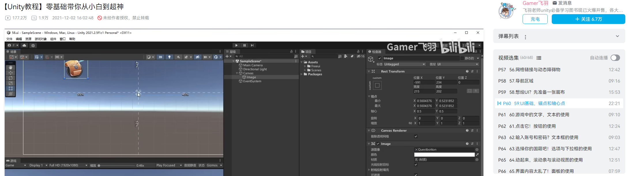Expand the Packages folder in project
The width and height of the screenshot is (644, 176).
[x=302, y=74]
